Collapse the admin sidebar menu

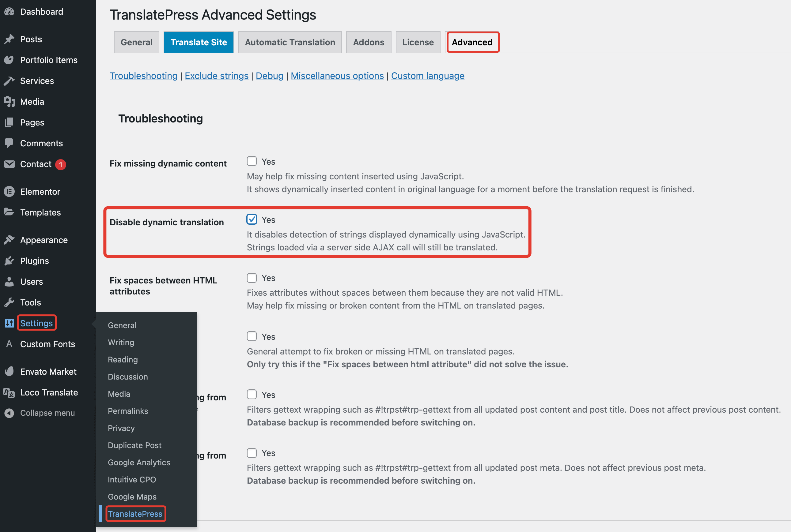pyautogui.click(x=47, y=413)
